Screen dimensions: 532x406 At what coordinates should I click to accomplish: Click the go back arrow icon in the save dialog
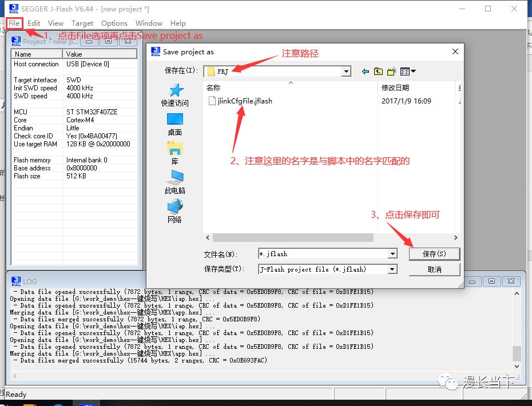point(366,71)
